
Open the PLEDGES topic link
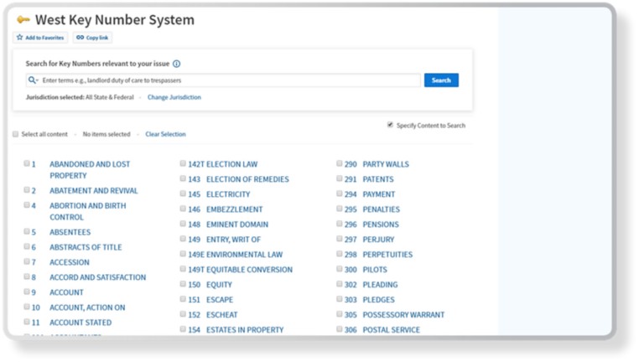point(379,300)
